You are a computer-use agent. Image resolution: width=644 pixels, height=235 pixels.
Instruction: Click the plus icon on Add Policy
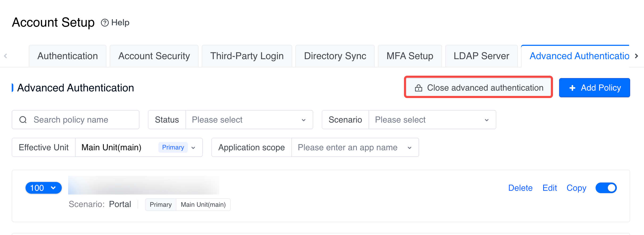(572, 88)
